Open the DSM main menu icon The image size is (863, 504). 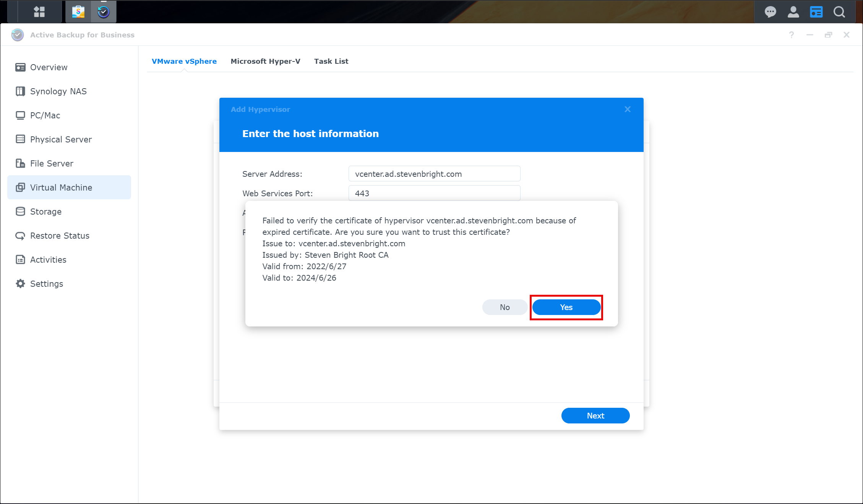click(39, 11)
